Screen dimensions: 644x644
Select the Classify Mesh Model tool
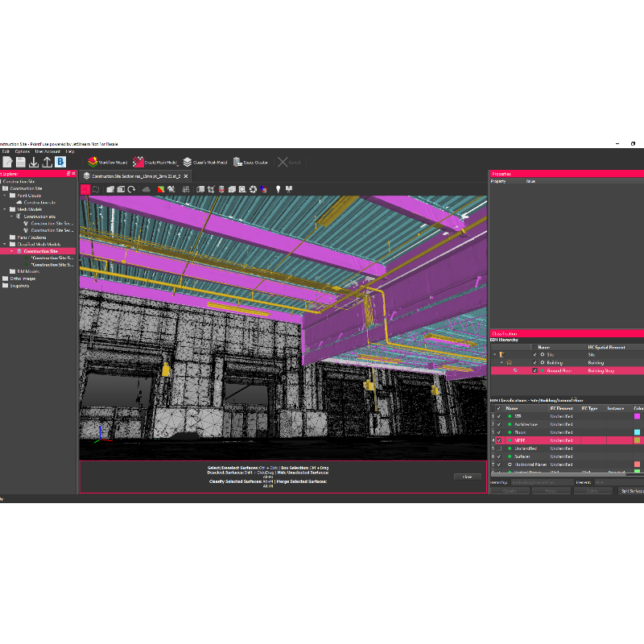coord(205,161)
